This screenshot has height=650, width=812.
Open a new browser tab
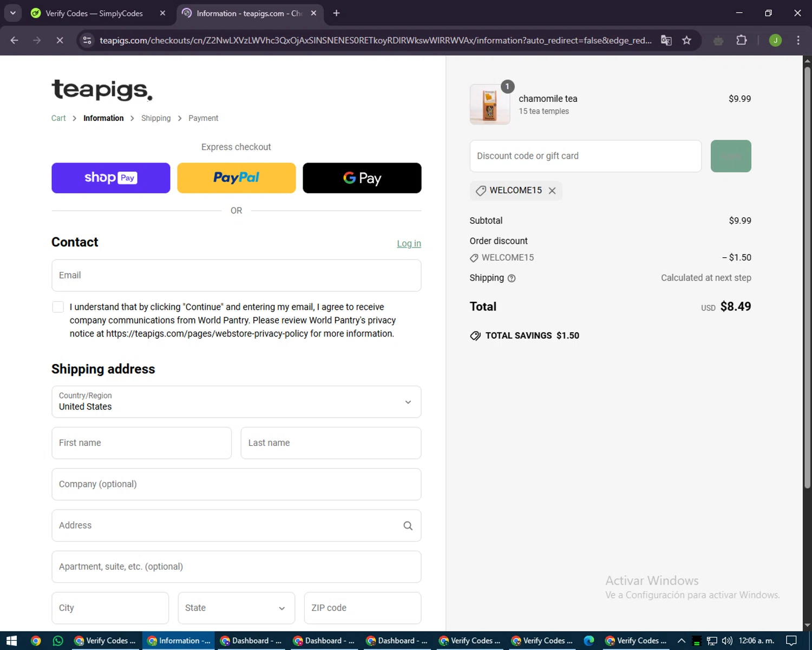coord(336,13)
